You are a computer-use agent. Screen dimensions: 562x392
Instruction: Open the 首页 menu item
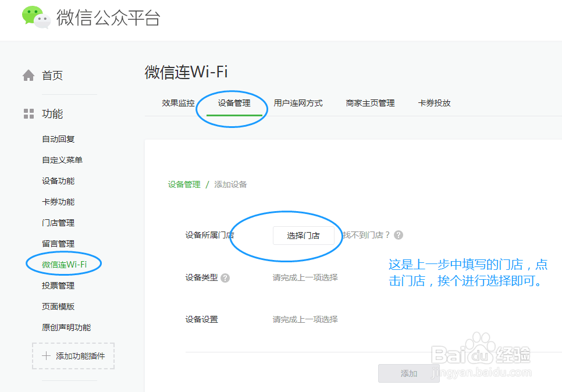click(x=52, y=75)
